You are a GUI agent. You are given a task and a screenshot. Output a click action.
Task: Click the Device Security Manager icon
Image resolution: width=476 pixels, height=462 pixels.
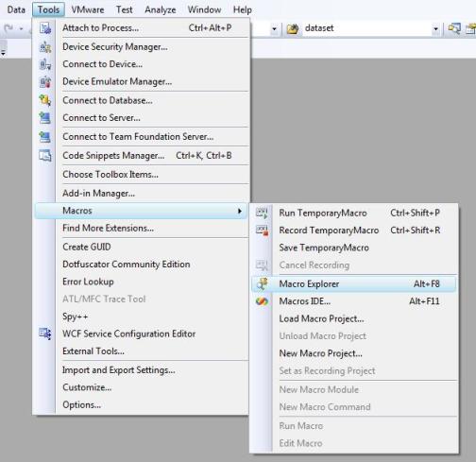click(x=45, y=47)
